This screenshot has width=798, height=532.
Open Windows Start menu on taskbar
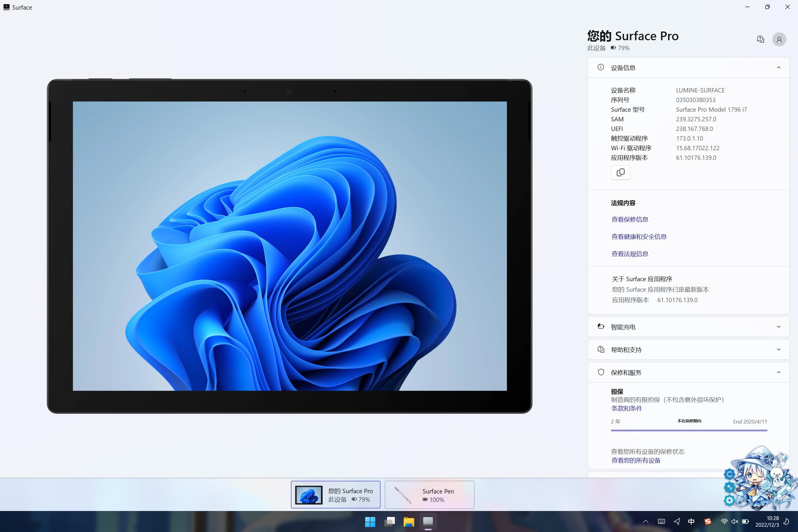pyautogui.click(x=370, y=521)
